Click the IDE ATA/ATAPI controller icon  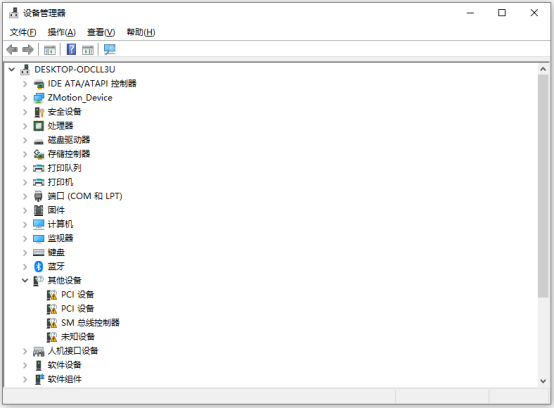[39, 84]
